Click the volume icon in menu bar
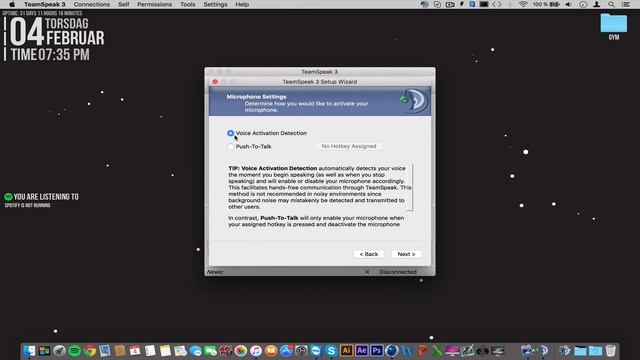The width and height of the screenshot is (640, 360). point(568,4)
